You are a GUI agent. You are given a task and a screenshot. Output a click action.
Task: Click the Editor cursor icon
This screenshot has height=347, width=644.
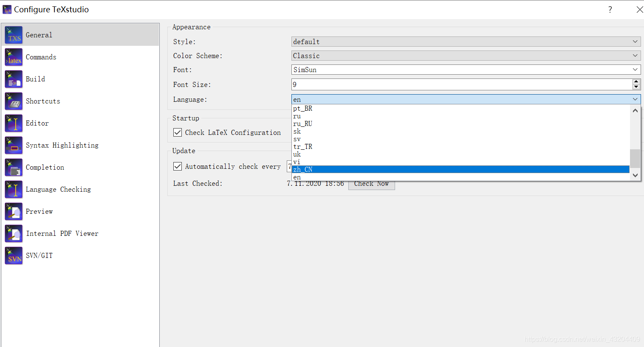(14, 123)
